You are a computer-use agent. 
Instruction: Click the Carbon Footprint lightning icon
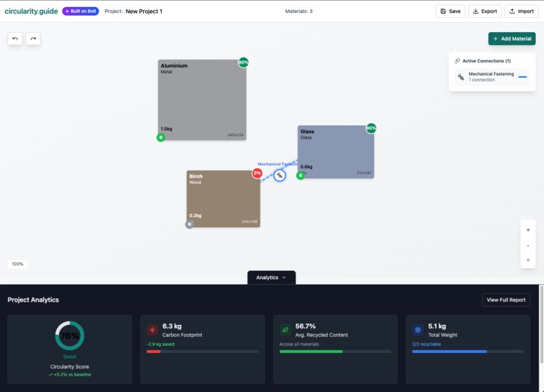[153, 330]
